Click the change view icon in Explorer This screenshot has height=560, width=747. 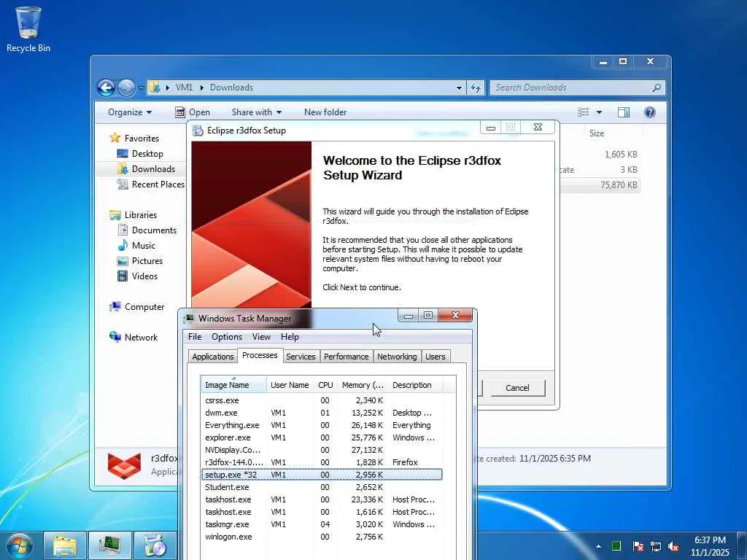click(x=583, y=112)
